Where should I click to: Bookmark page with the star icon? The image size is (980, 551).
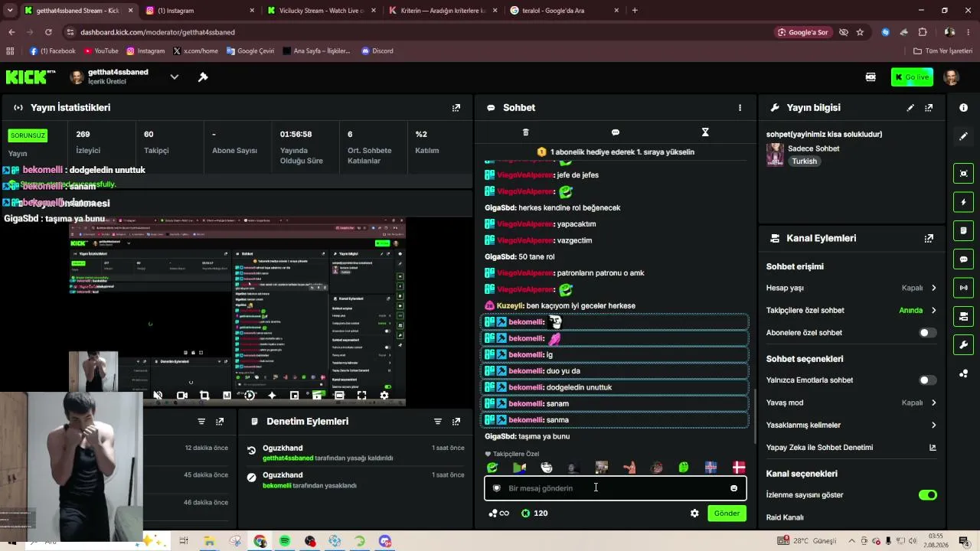[860, 32]
